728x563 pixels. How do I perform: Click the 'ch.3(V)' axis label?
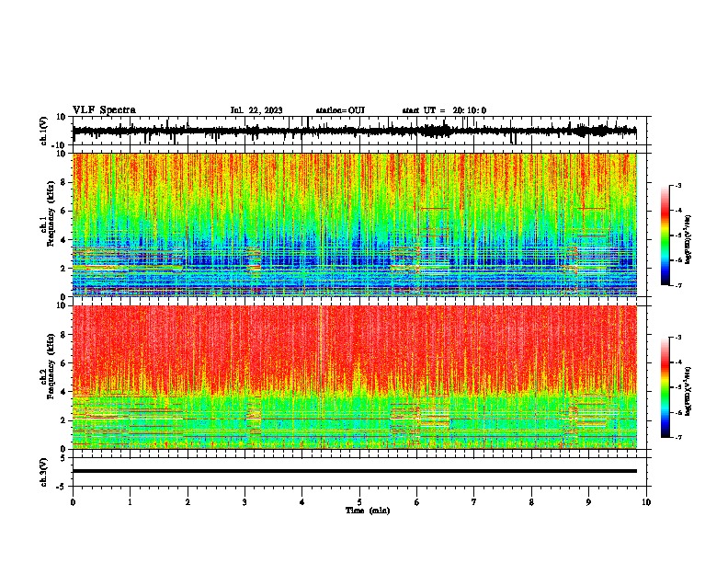(43, 472)
